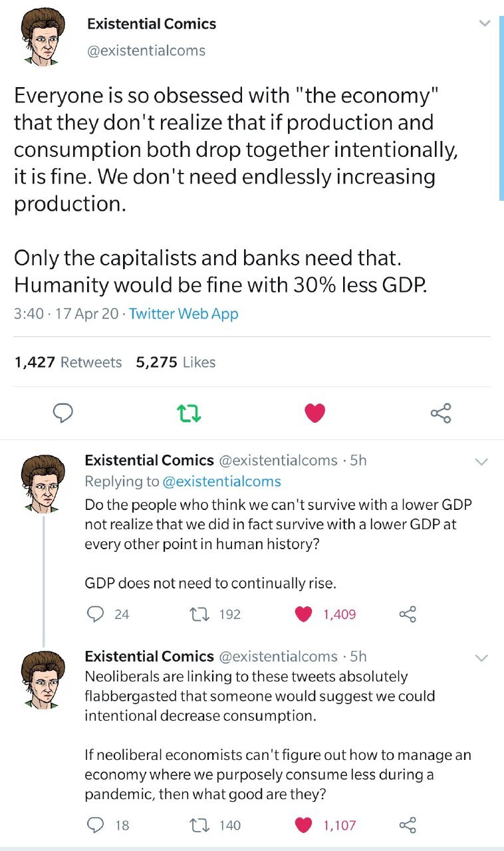Share the lower GDP history reply
The image size is (504, 851).
408,614
